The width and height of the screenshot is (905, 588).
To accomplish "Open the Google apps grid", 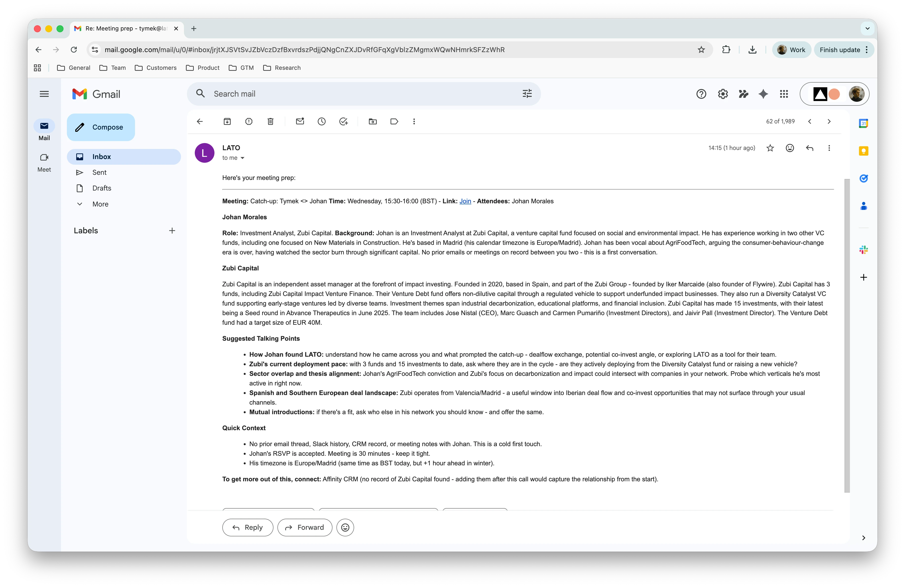I will [784, 94].
